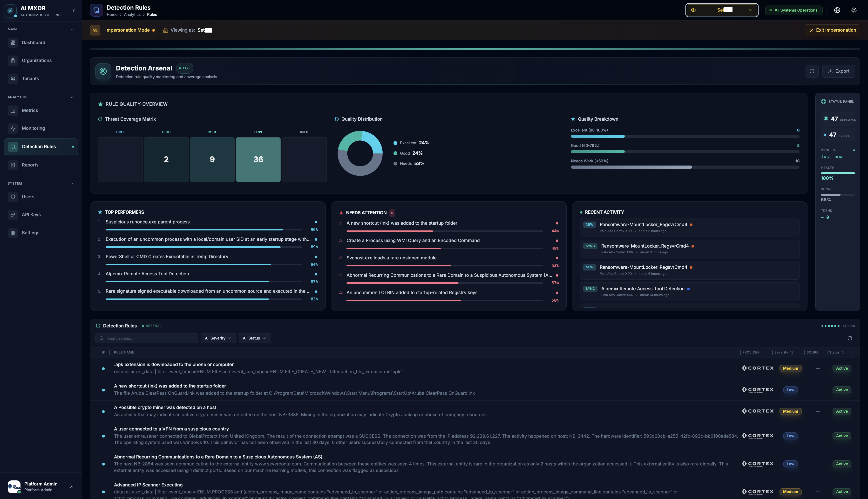The width and height of the screenshot is (868, 499).
Task: Open Reports from the sidebar menu
Action: (41, 165)
